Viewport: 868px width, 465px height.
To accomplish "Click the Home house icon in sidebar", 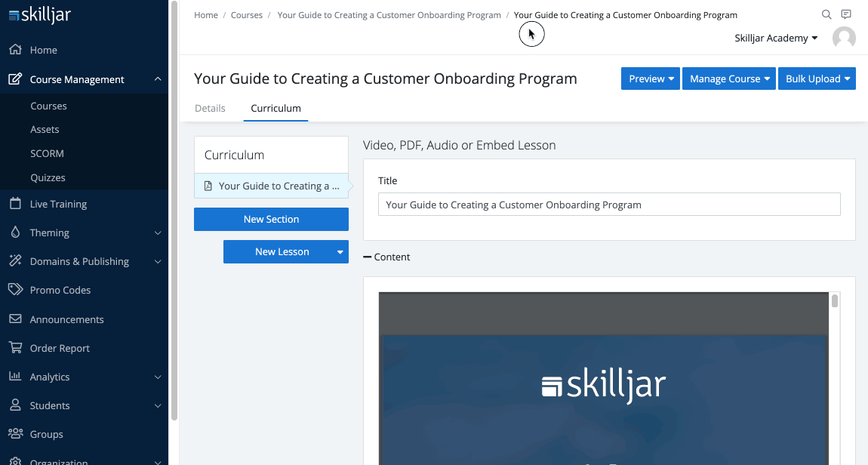I will pyautogui.click(x=15, y=50).
